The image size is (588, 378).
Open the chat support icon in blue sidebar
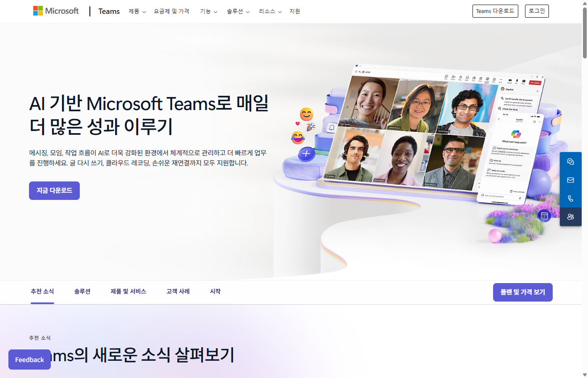[570, 161]
